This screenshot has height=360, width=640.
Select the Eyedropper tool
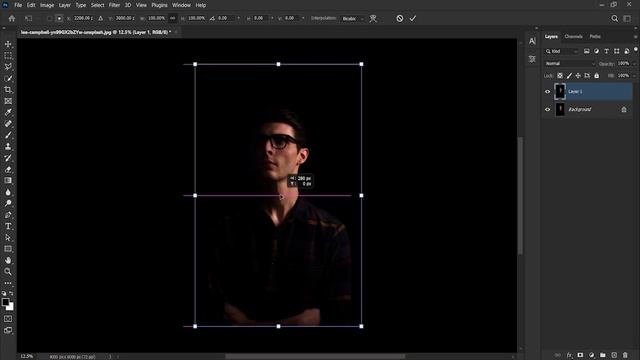tap(8, 112)
